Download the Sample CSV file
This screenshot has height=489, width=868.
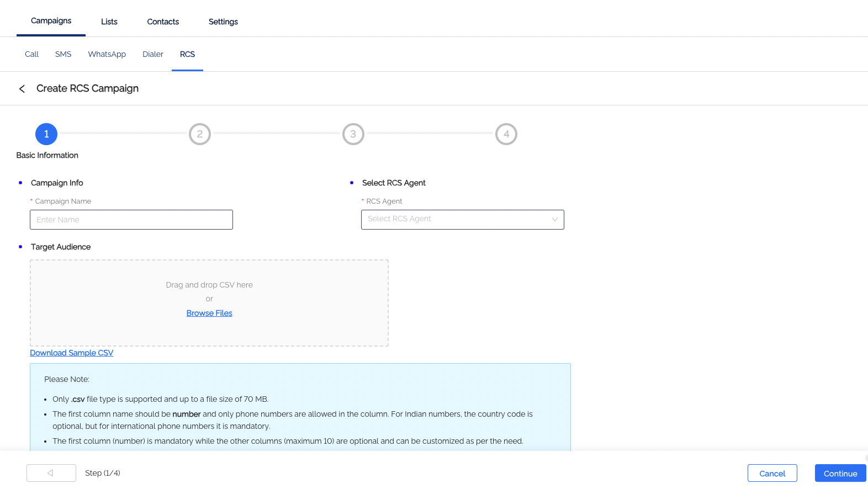click(72, 353)
